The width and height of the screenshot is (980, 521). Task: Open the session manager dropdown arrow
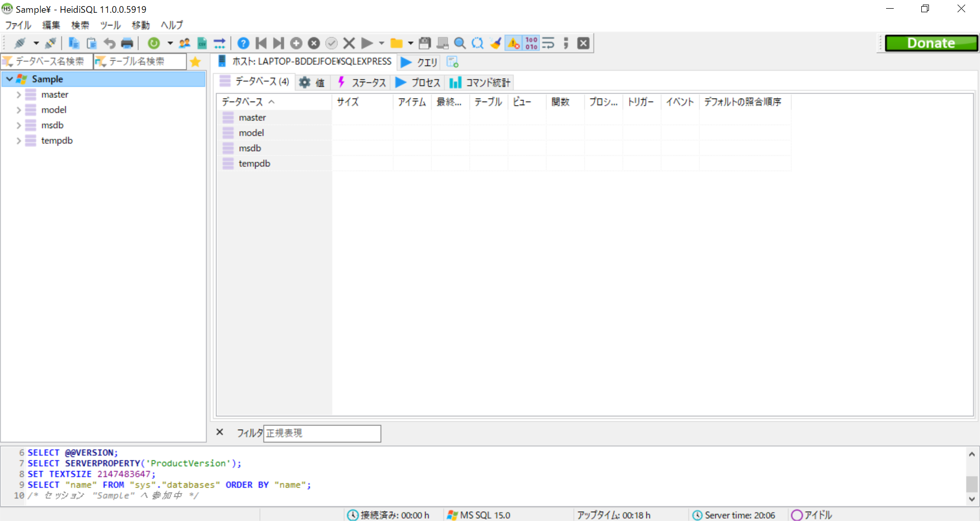pyautogui.click(x=36, y=43)
